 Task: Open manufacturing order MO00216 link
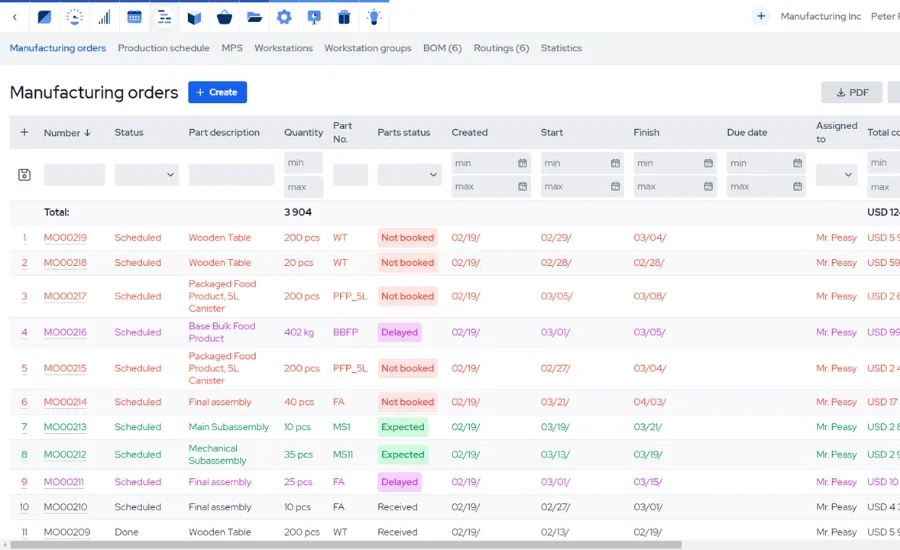click(x=65, y=332)
